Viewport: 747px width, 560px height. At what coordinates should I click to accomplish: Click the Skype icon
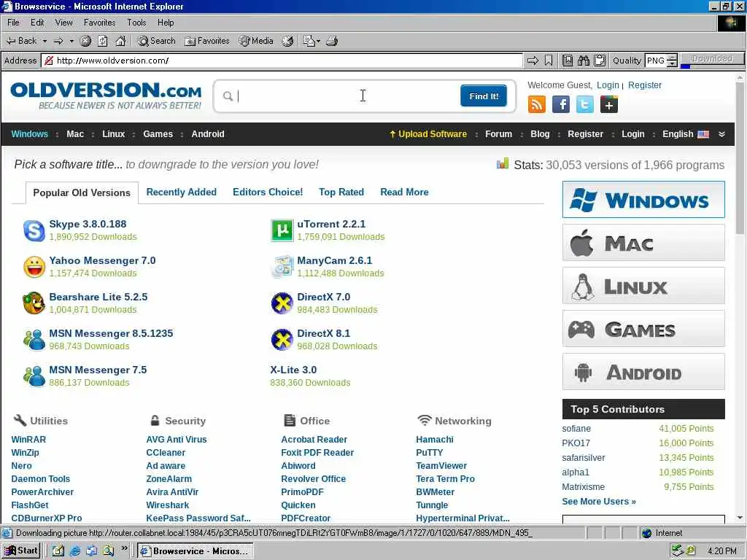[34, 230]
